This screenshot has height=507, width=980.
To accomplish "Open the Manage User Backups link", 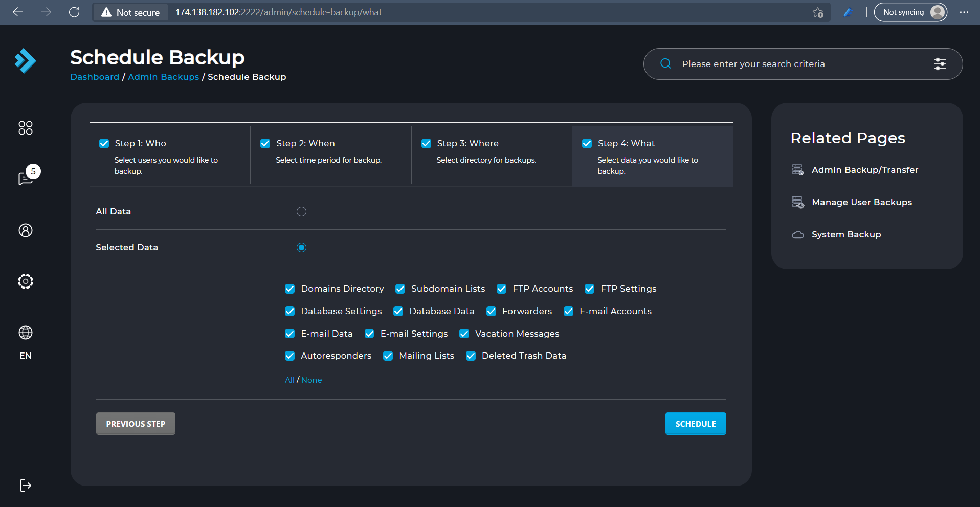I will click(x=862, y=202).
